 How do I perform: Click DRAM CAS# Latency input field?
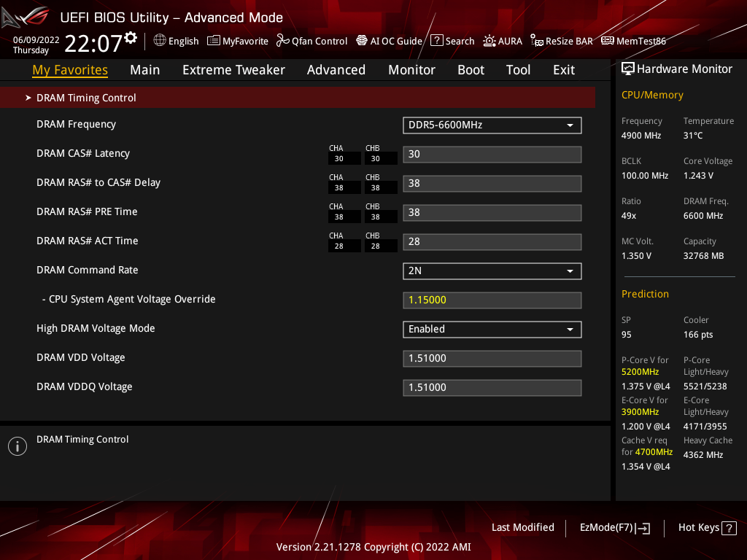click(492, 155)
